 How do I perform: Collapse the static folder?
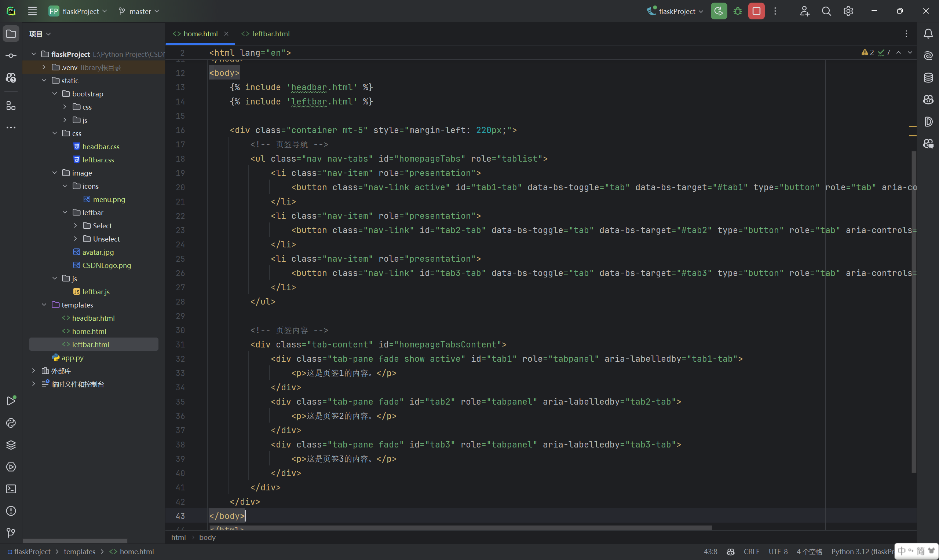click(44, 80)
